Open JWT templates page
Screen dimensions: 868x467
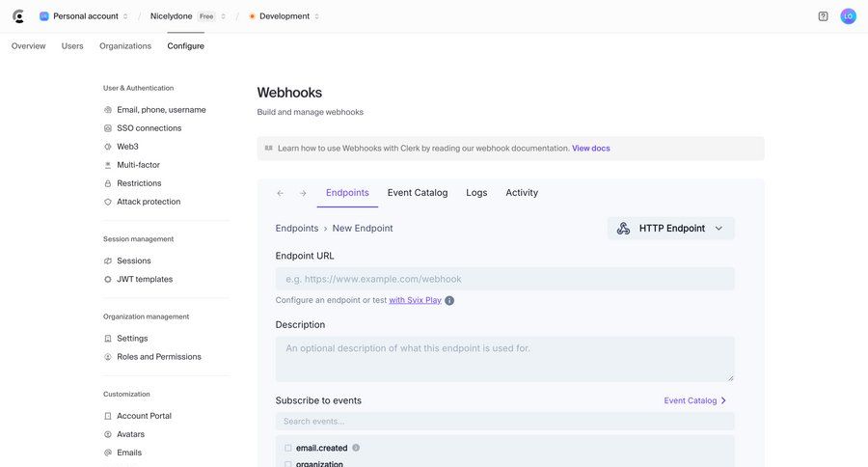(x=145, y=279)
